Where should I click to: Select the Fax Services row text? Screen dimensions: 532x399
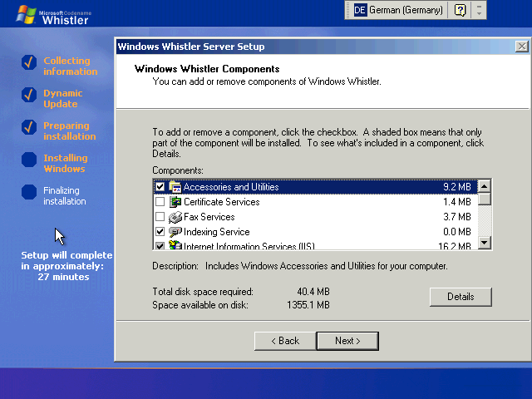tap(209, 217)
